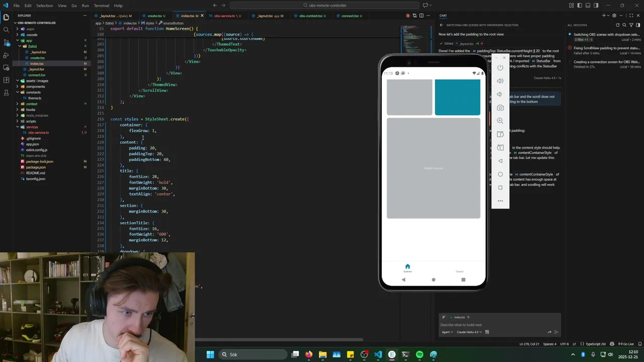
Task: Open the Agent mode dropdown
Action: tap(447, 332)
